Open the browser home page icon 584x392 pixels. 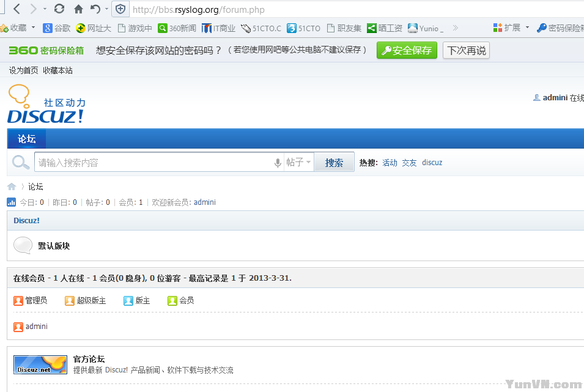click(x=79, y=9)
